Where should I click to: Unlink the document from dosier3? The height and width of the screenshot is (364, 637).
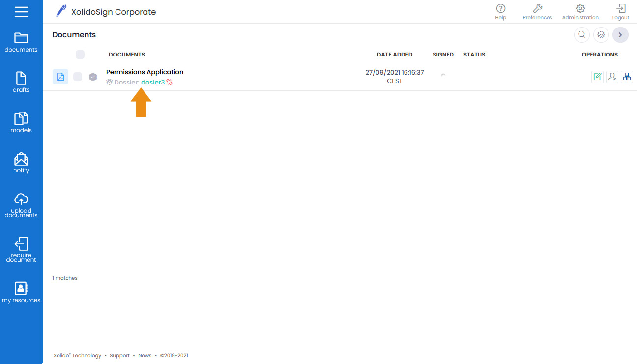(x=169, y=82)
